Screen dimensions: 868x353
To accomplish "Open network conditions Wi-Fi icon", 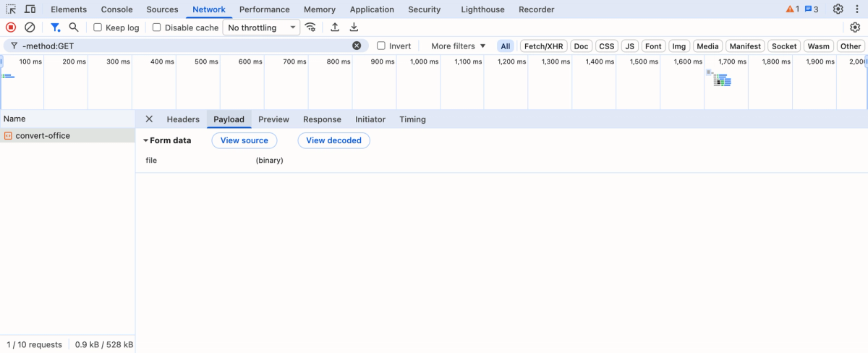I will [x=310, y=27].
